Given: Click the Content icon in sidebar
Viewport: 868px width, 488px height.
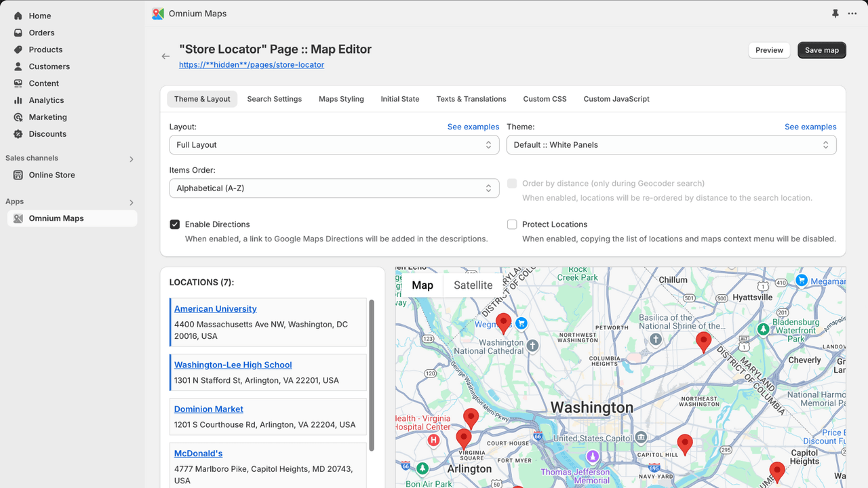Looking at the screenshot, I should pyautogui.click(x=18, y=83).
